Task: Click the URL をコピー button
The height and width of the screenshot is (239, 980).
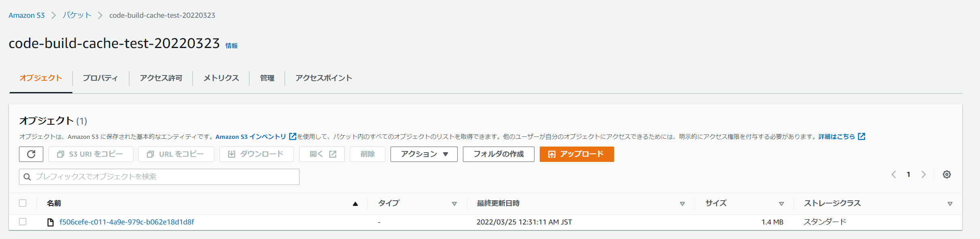Action: point(176,154)
